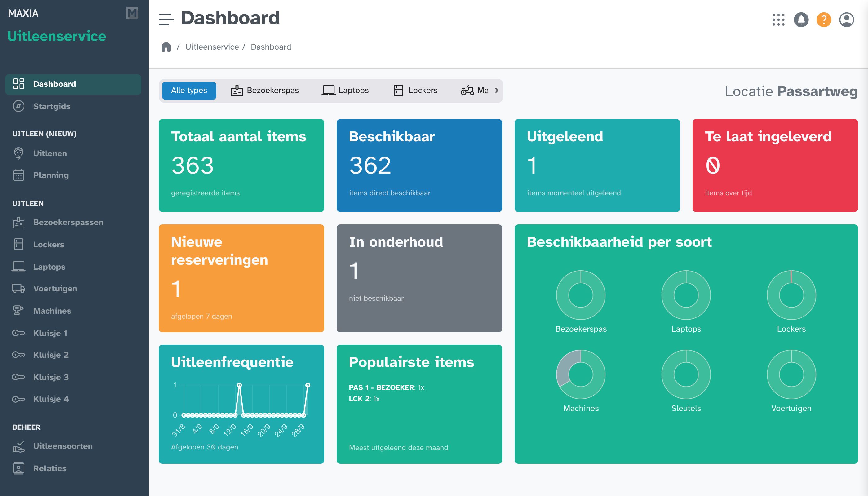Open Bezoekerspassen in the sidebar
This screenshot has height=496, width=868.
pyautogui.click(x=73, y=222)
